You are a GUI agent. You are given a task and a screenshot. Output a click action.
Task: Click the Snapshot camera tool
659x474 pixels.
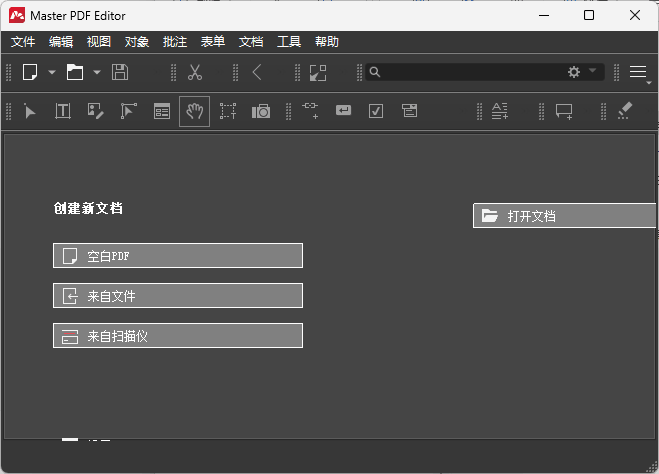coord(261,111)
